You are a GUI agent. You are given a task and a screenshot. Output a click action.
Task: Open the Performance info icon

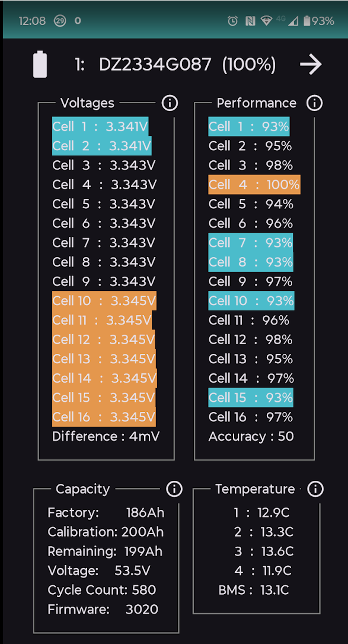coord(314,103)
